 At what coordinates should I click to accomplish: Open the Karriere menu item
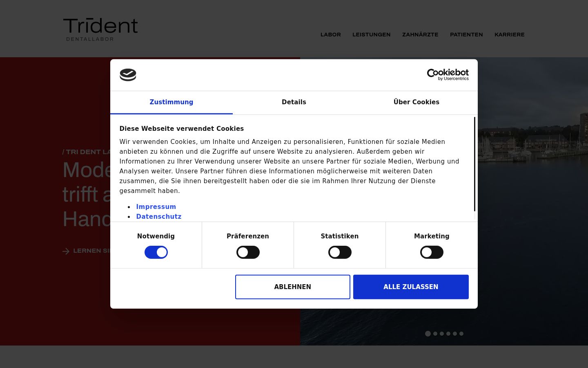point(510,35)
